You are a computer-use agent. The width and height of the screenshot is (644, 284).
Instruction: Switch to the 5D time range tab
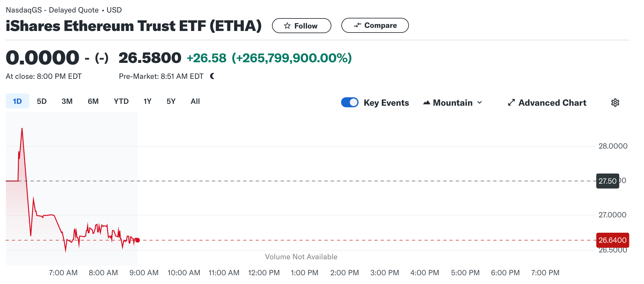click(41, 101)
